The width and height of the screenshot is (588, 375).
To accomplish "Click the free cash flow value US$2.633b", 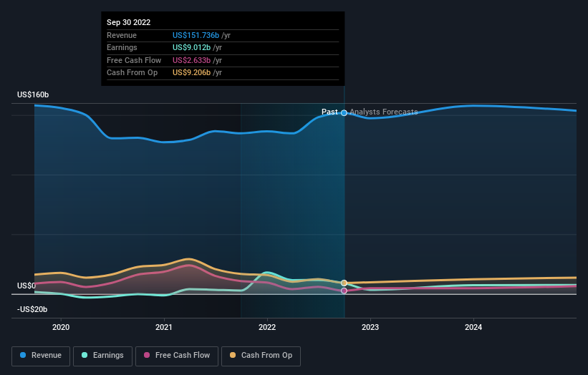I will [192, 60].
